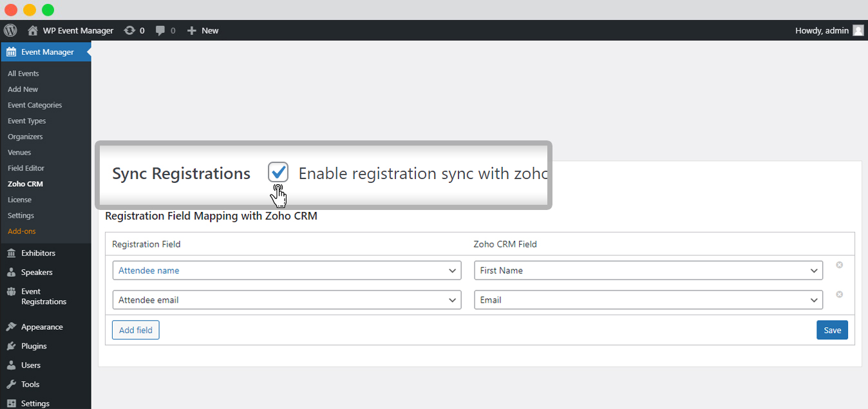Click the plus icon beside New

pos(191,30)
